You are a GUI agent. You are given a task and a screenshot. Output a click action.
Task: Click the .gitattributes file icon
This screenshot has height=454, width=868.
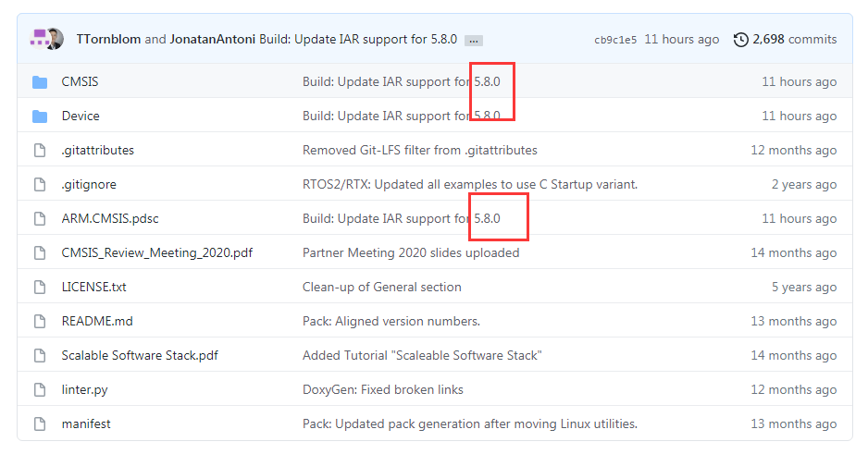point(40,151)
